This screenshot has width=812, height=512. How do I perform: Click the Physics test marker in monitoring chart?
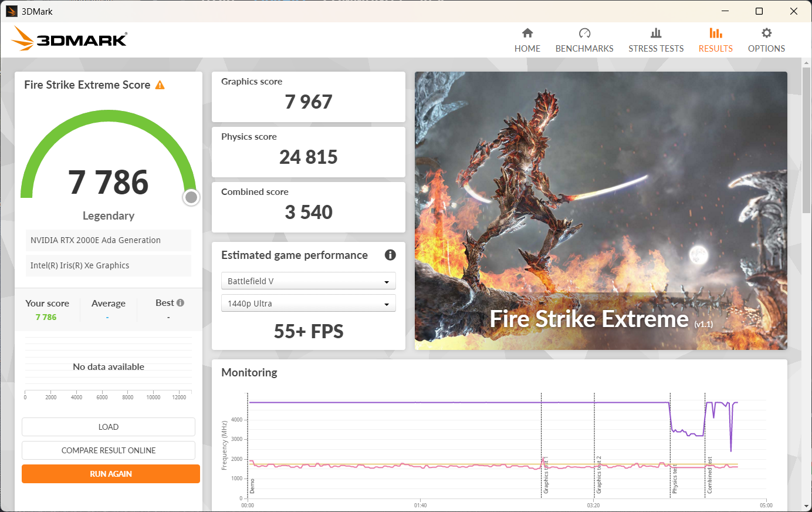(675, 478)
